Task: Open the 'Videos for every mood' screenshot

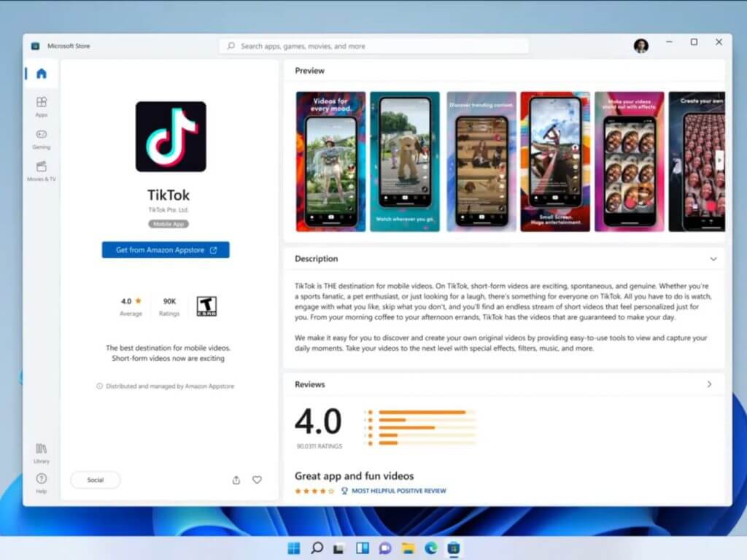Action: point(330,162)
